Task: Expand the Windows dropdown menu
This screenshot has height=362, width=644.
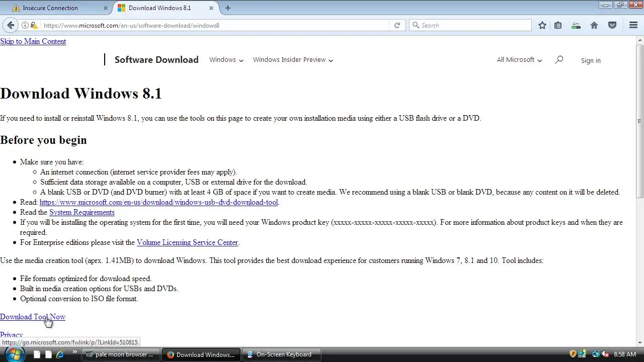Action: click(x=226, y=60)
